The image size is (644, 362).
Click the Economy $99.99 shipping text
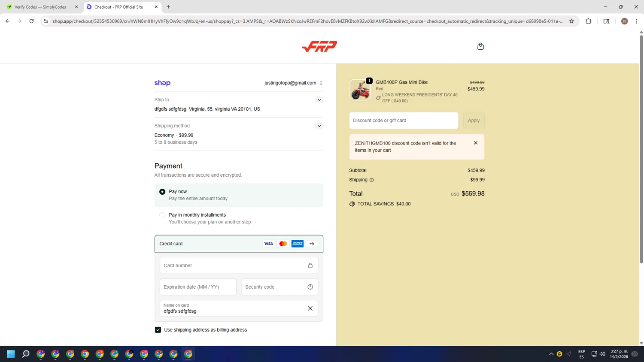[174, 135]
